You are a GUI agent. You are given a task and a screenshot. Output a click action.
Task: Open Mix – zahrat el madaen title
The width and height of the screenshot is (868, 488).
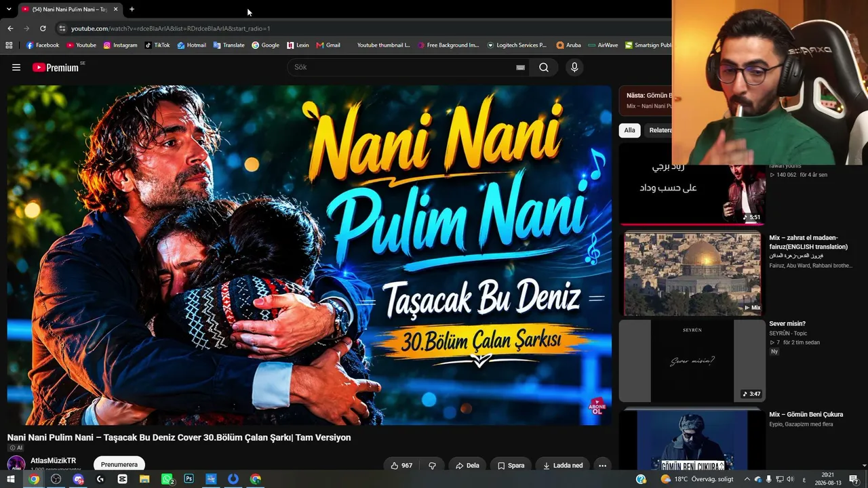(808, 242)
